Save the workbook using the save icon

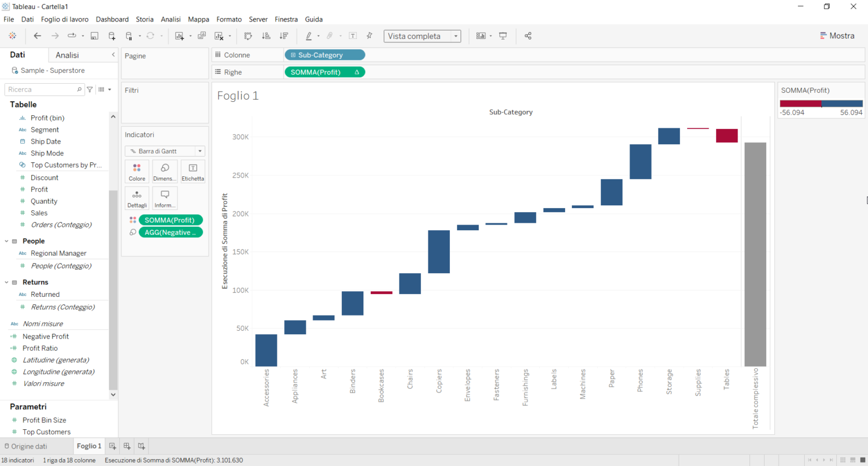94,36
